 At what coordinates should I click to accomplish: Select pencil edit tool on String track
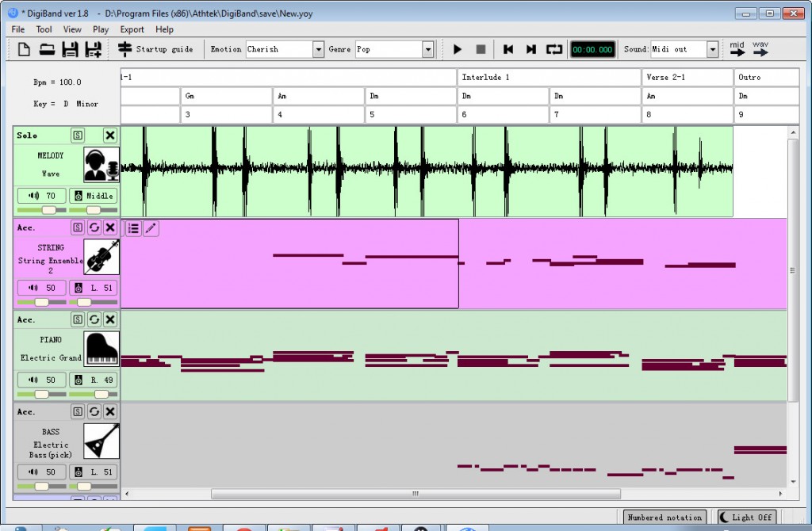[151, 228]
